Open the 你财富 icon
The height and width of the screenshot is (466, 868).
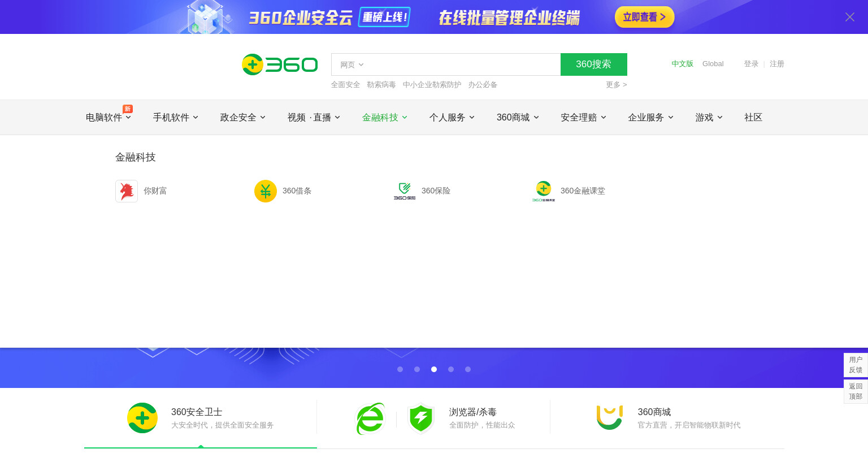coord(127,191)
